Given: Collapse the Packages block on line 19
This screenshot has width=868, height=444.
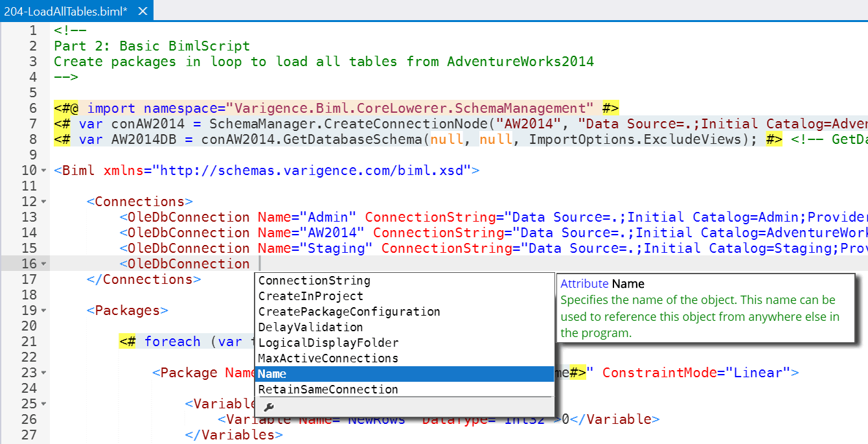Looking at the screenshot, I should 43,310.
